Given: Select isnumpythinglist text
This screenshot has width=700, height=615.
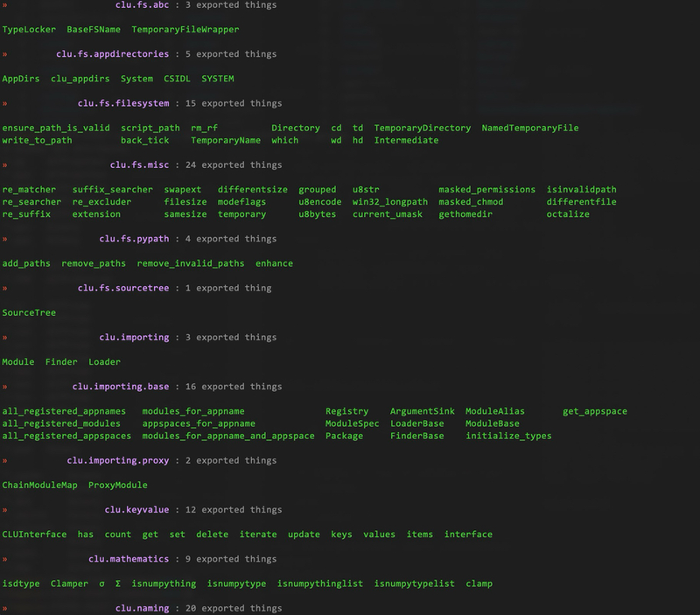Looking at the screenshot, I should pos(319,584).
